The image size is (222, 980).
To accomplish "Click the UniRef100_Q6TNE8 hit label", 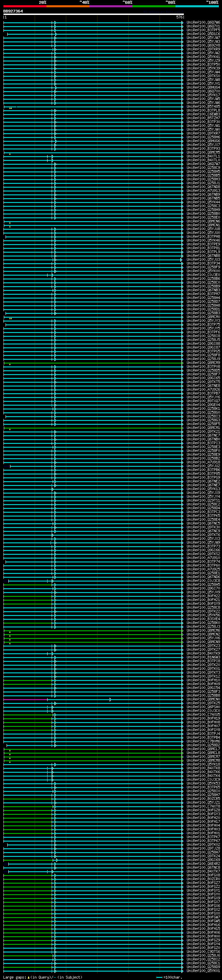I will click(x=203, y=386).
